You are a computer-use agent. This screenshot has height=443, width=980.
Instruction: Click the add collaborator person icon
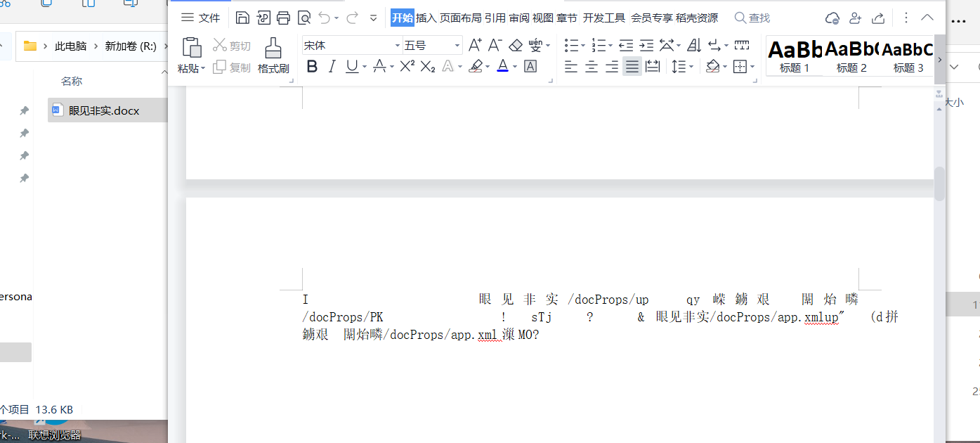[x=855, y=18]
